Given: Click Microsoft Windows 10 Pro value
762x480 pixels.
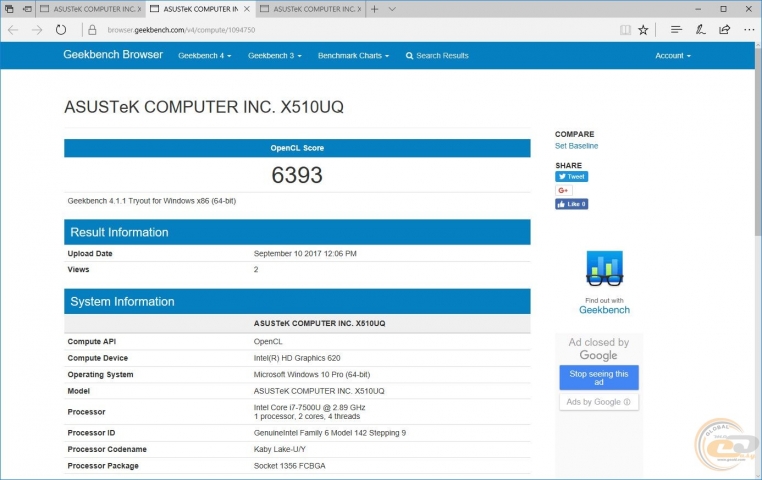Looking at the screenshot, I should [312, 375].
